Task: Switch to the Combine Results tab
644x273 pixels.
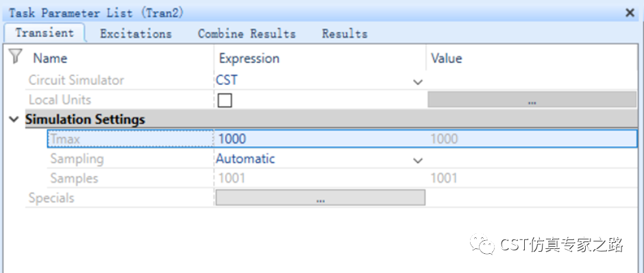Action: pyautogui.click(x=247, y=34)
